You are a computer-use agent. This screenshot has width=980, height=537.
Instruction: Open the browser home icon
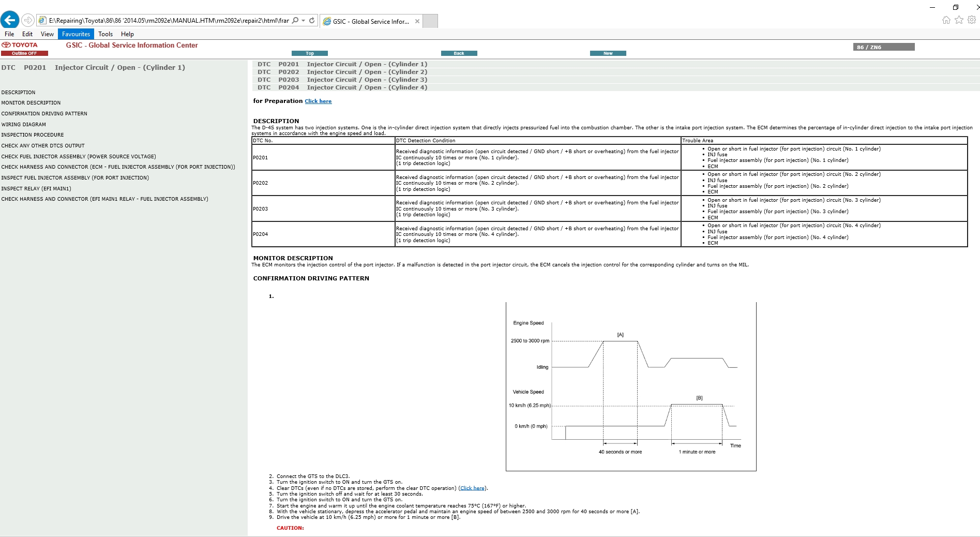pos(946,20)
